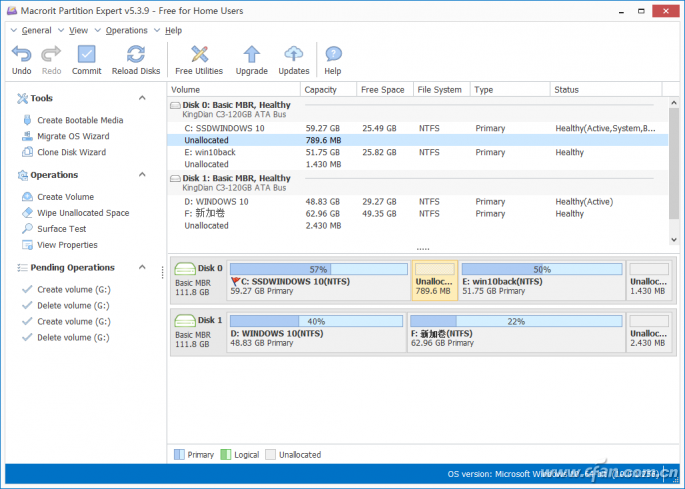Image resolution: width=685 pixels, height=489 pixels.
Task: Click the Logical green legend swatch
Action: [x=225, y=454]
